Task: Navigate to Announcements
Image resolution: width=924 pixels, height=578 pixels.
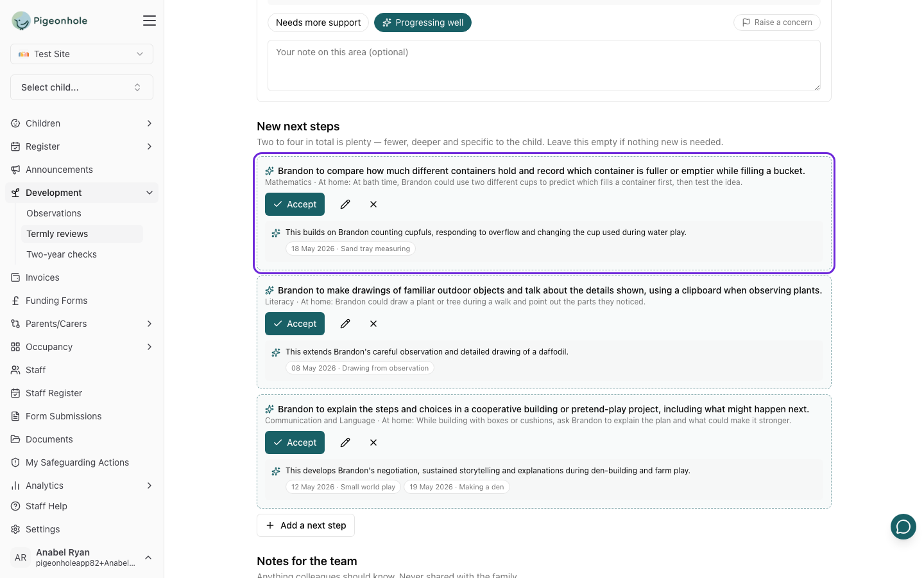Action: pos(81,170)
